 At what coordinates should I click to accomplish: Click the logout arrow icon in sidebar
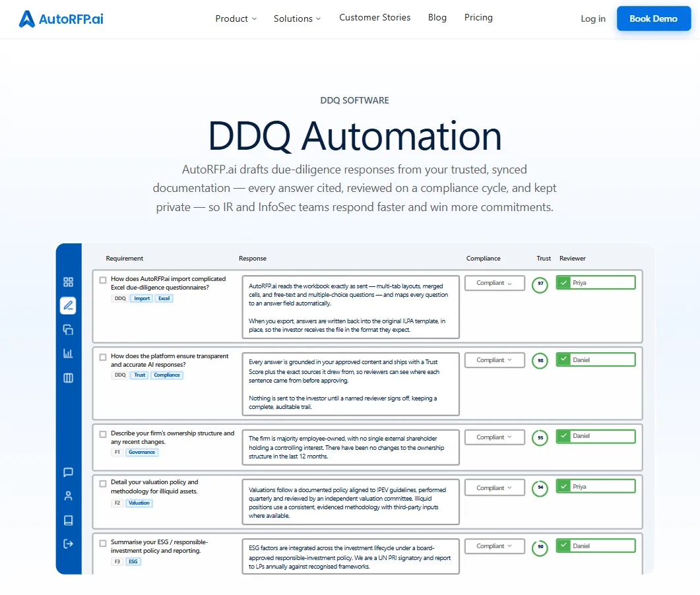point(69,544)
